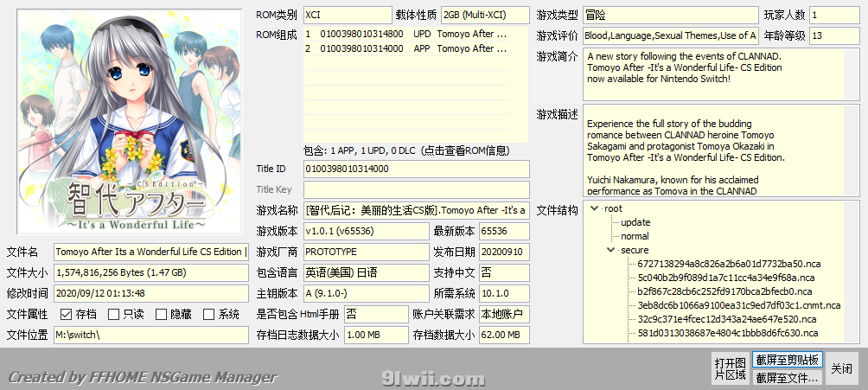868x390 pixels.
Task: Click the 是否包含Html手册 field
Action: click(376, 314)
